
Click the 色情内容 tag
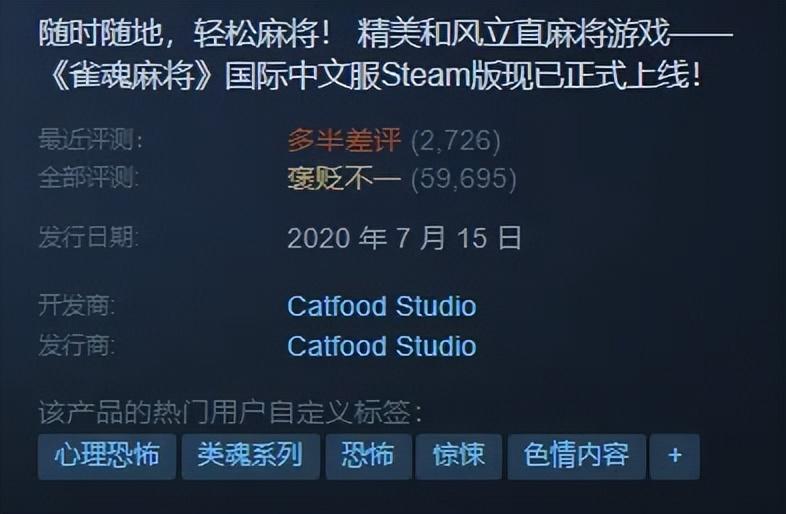pyautogui.click(x=576, y=456)
